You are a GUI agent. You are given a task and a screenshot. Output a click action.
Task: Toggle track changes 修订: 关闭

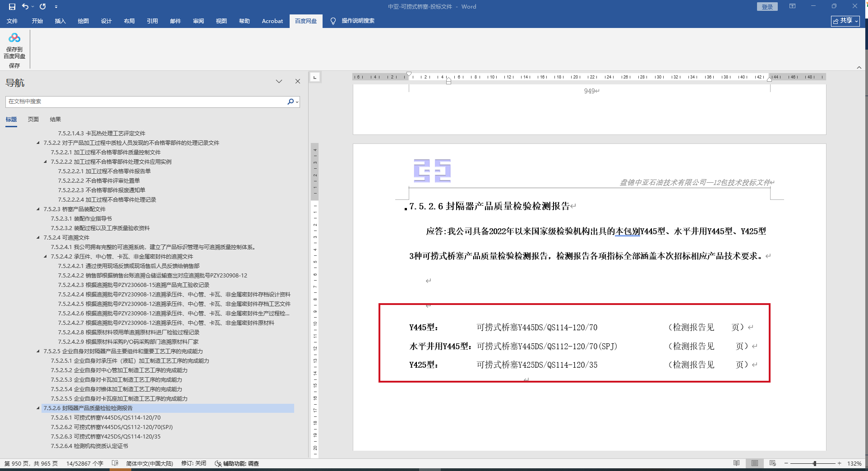point(194,464)
